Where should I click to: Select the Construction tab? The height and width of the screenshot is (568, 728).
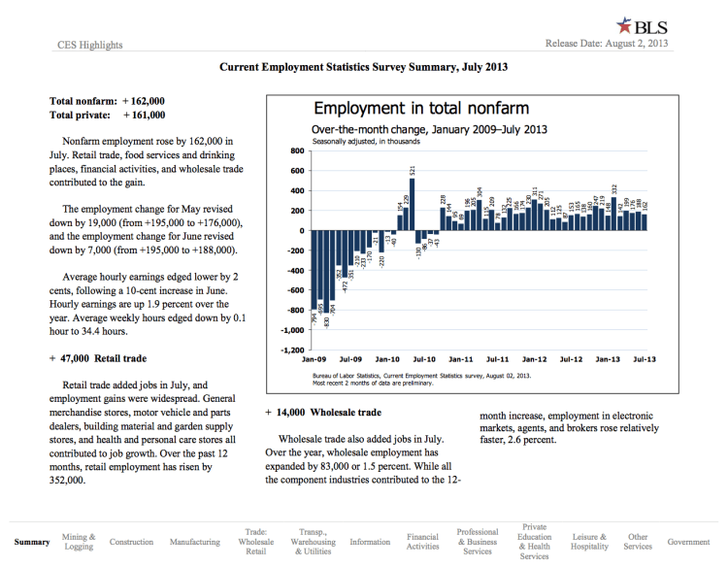[x=131, y=542]
